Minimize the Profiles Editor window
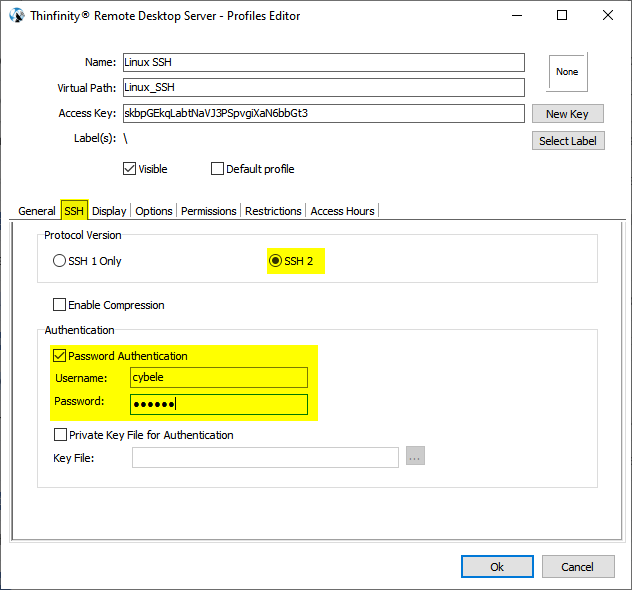The image size is (632, 590). point(517,16)
